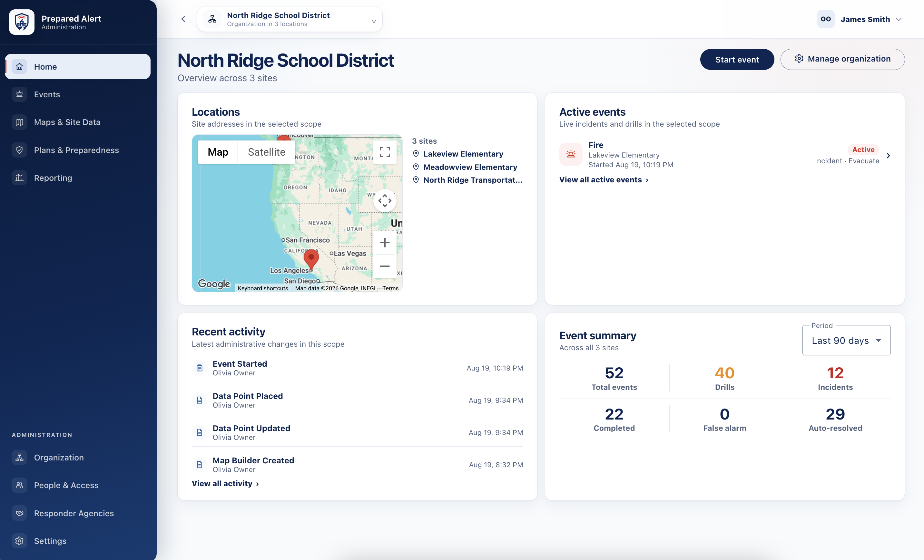Open the Reporting section

click(x=78, y=178)
